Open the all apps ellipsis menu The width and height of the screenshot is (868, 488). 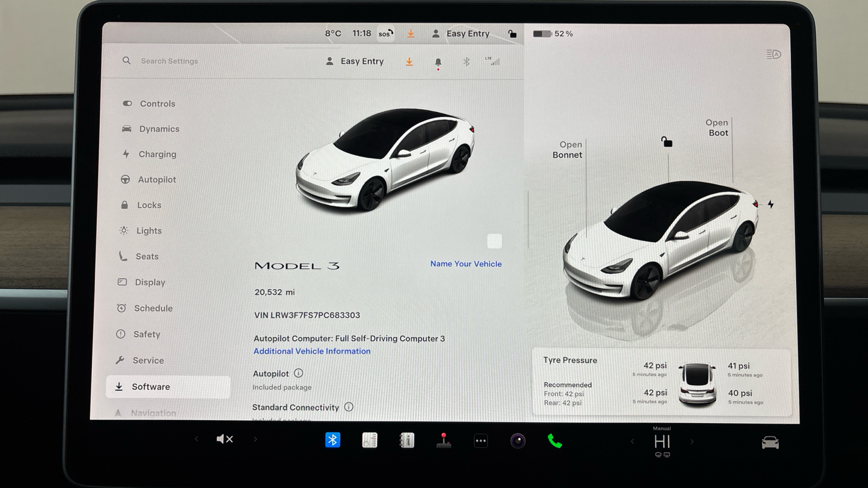[x=481, y=441]
